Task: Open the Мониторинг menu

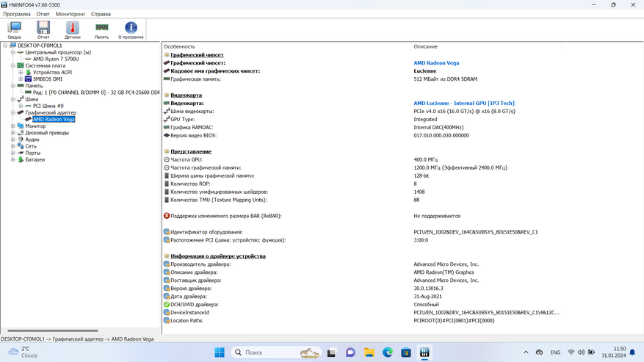Action: 70,14
